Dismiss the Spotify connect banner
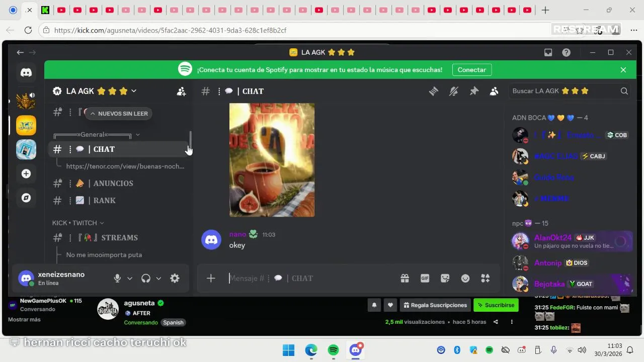 point(623,70)
